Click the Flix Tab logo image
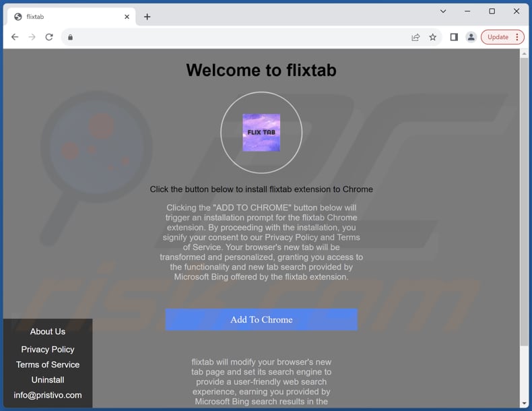 coord(261,132)
